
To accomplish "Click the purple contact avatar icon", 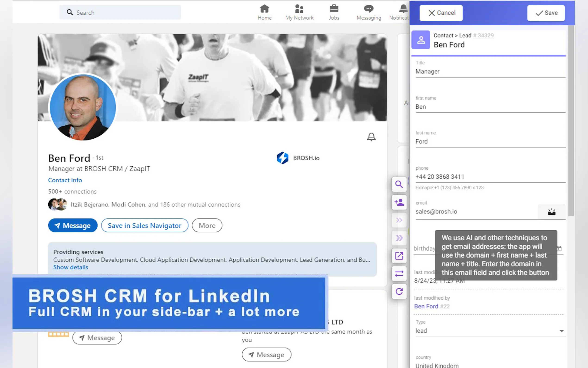I will (421, 40).
